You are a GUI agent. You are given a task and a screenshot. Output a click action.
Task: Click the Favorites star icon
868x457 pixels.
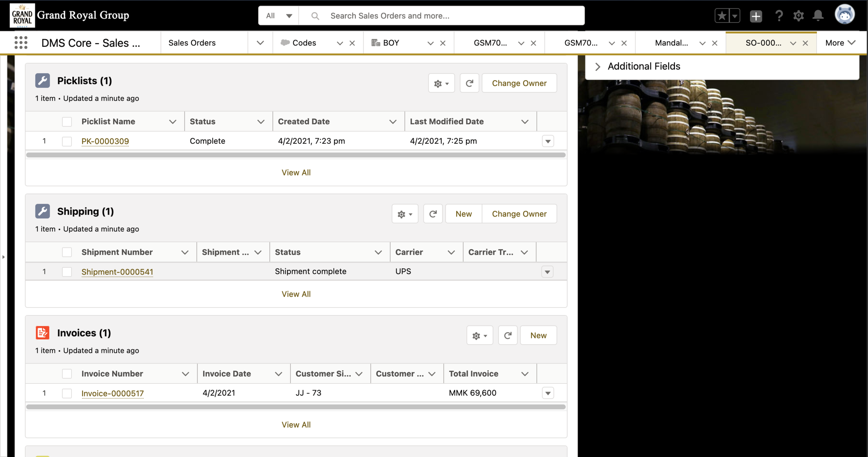click(722, 16)
